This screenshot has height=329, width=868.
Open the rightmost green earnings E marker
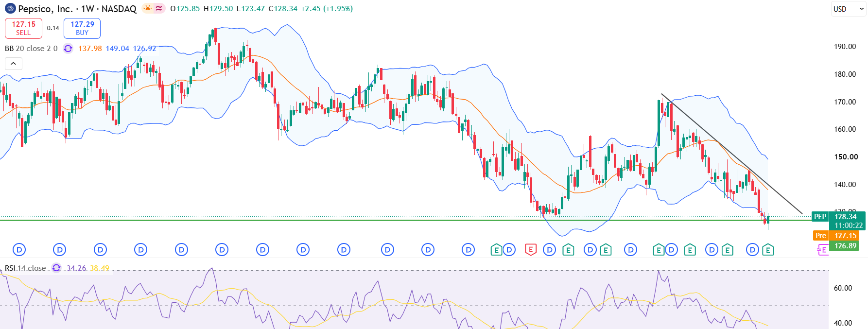(x=768, y=250)
